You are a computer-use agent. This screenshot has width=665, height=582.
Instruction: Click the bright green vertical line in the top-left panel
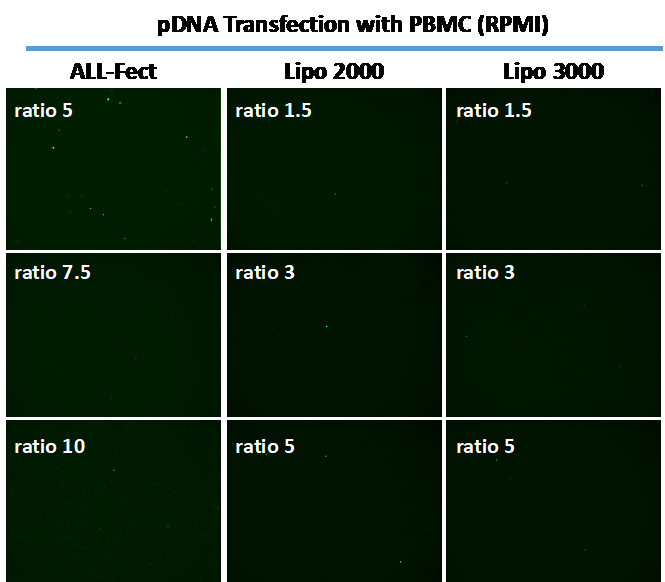[x=220, y=170]
